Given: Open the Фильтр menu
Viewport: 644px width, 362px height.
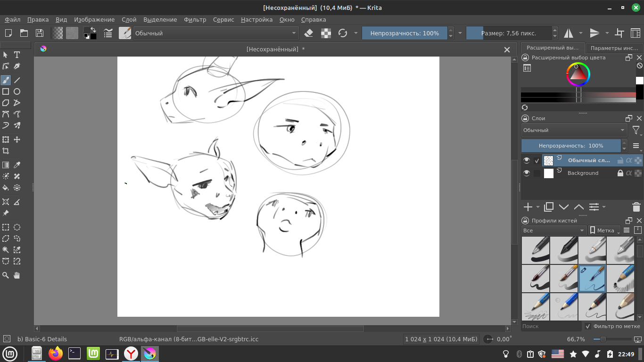Looking at the screenshot, I should (x=195, y=20).
